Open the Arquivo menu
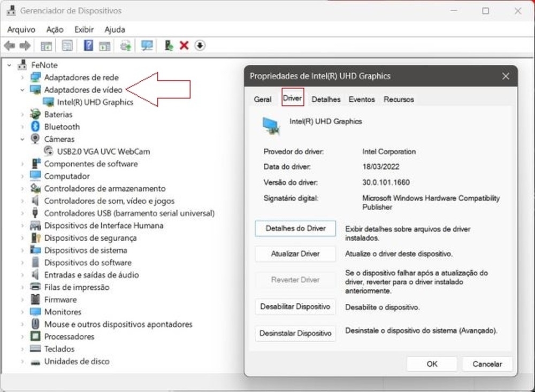Screen dimensions: 535x392 click(x=21, y=29)
